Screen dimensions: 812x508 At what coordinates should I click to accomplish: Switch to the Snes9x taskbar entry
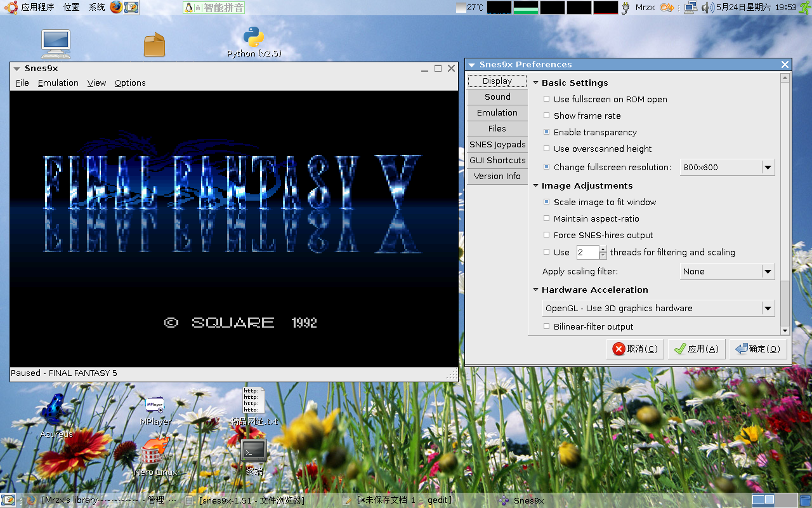(x=522, y=500)
